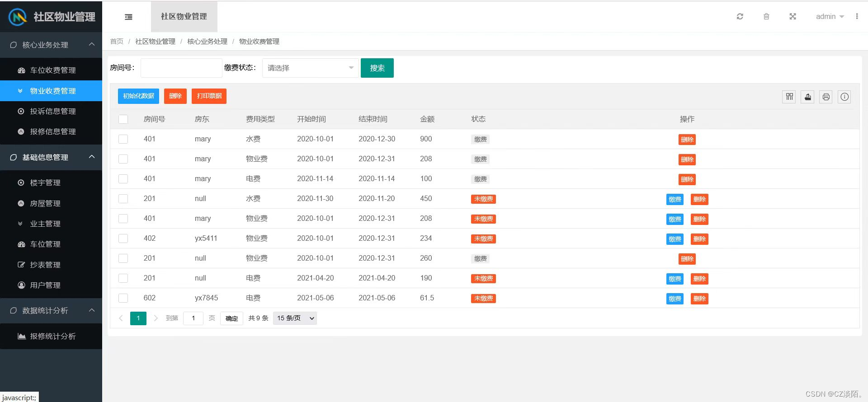Click the toolbar 删除 button
The width and height of the screenshot is (868, 402).
175,96
